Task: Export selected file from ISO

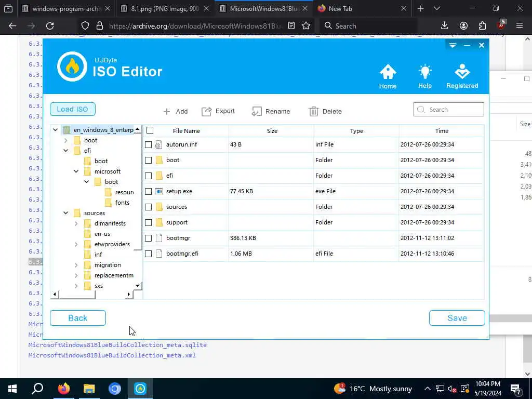Action: point(218,111)
